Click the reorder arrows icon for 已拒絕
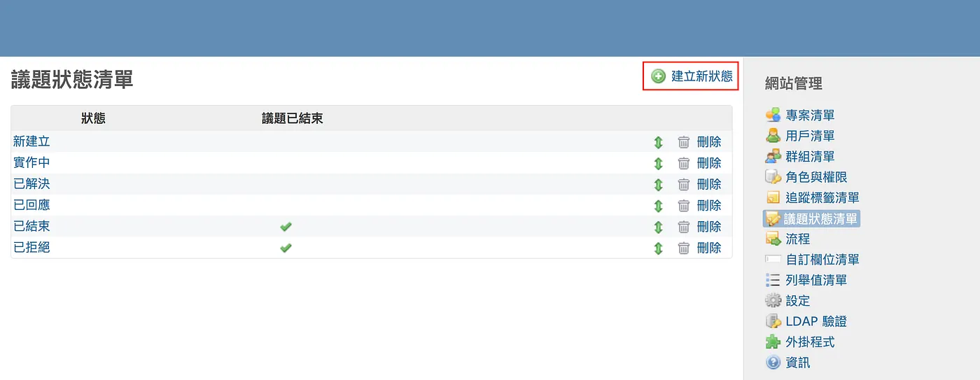This screenshot has width=980, height=380. coord(658,248)
